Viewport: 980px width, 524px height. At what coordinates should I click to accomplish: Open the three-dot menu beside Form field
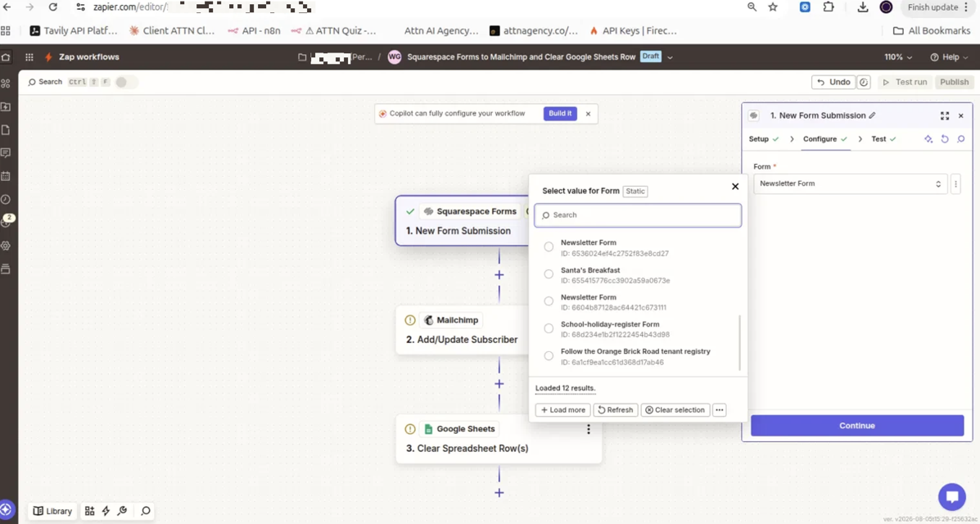[955, 184]
